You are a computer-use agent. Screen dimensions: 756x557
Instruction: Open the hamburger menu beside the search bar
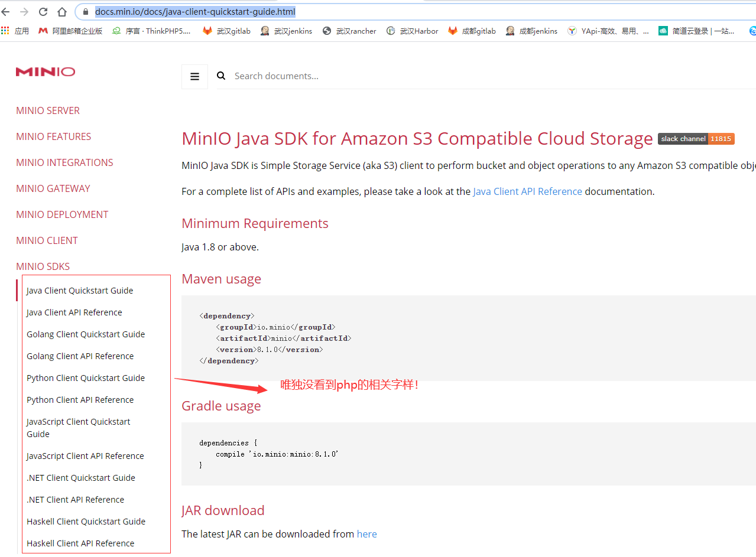194,76
